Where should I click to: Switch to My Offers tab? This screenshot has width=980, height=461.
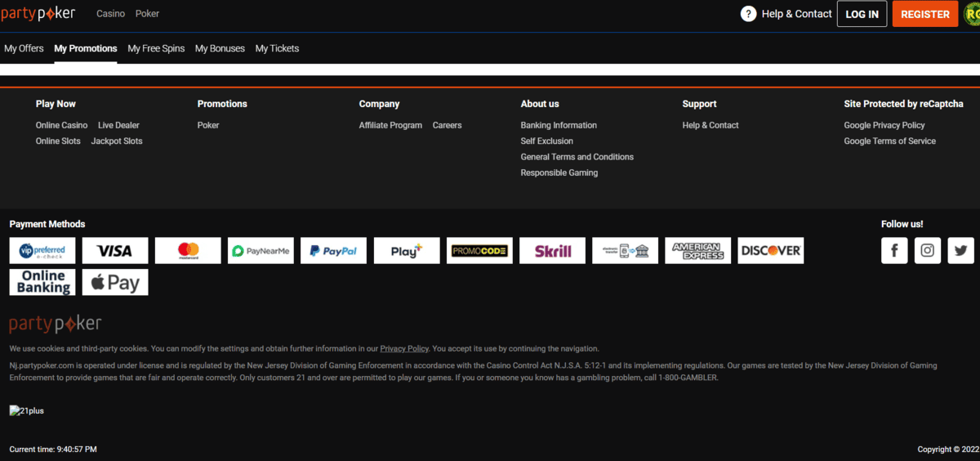[x=24, y=48]
